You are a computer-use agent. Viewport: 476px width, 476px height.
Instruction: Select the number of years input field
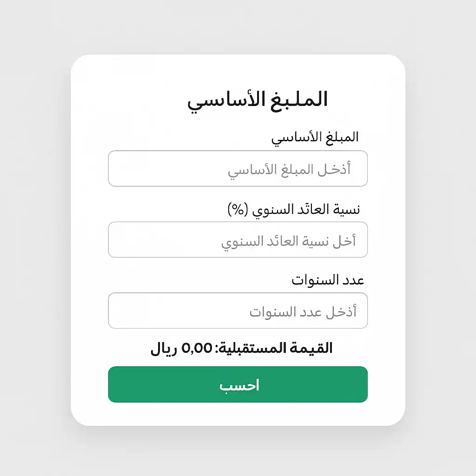tap(238, 311)
